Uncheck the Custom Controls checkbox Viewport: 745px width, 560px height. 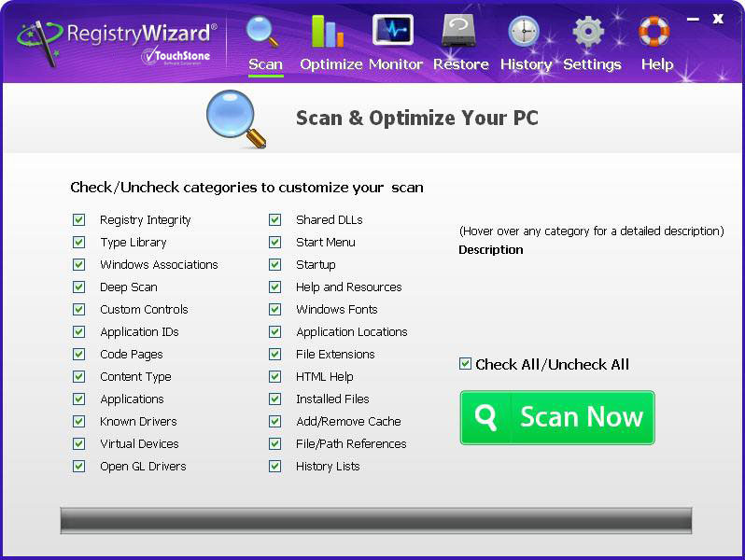pyautogui.click(x=78, y=309)
